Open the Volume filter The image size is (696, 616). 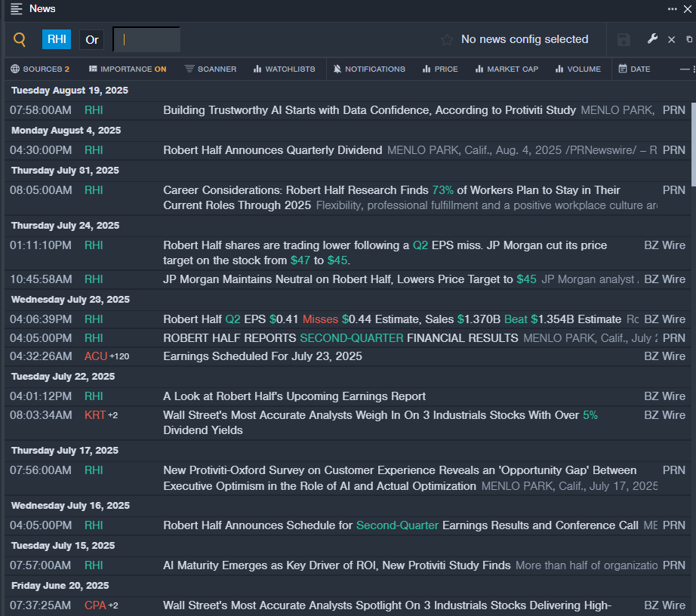click(x=578, y=69)
